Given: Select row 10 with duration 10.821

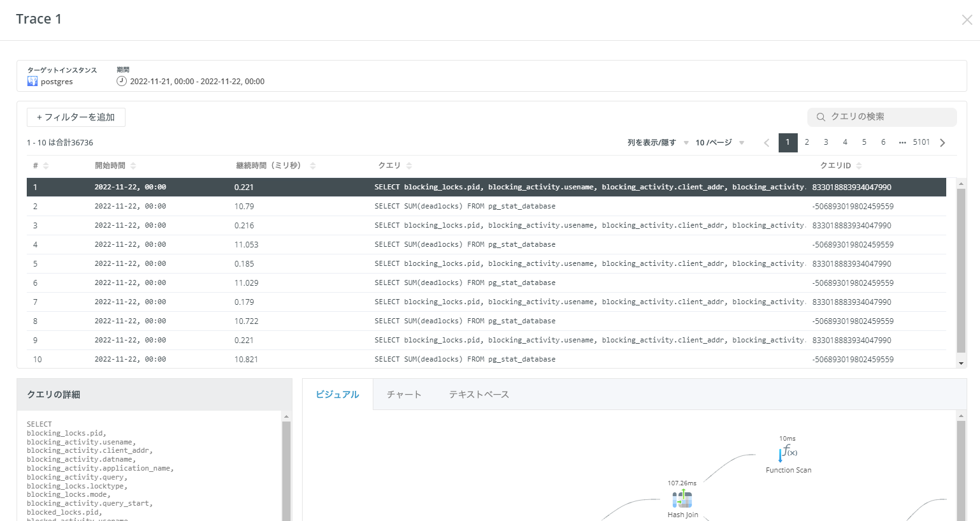Looking at the screenshot, I should click(486, 360).
